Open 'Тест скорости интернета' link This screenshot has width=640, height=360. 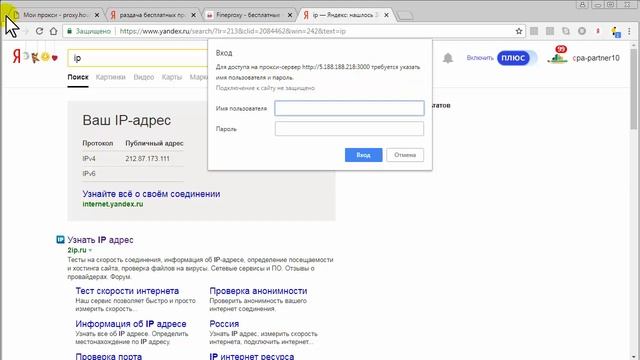(x=127, y=291)
